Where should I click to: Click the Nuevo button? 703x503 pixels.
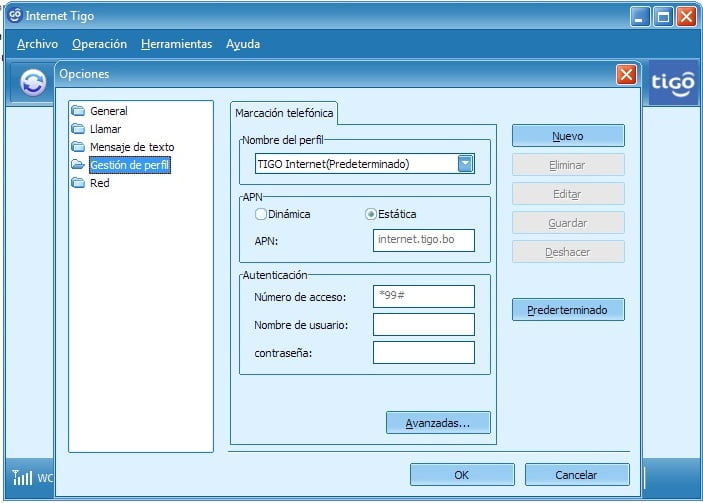click(x=568, y=136)
